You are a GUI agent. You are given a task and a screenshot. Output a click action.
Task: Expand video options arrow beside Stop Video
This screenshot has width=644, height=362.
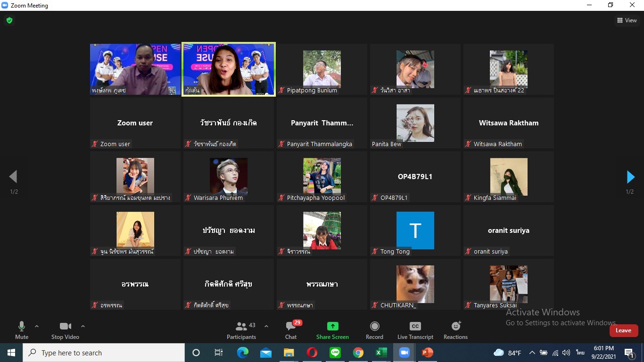pyautogui.click(x=83, y=326)
